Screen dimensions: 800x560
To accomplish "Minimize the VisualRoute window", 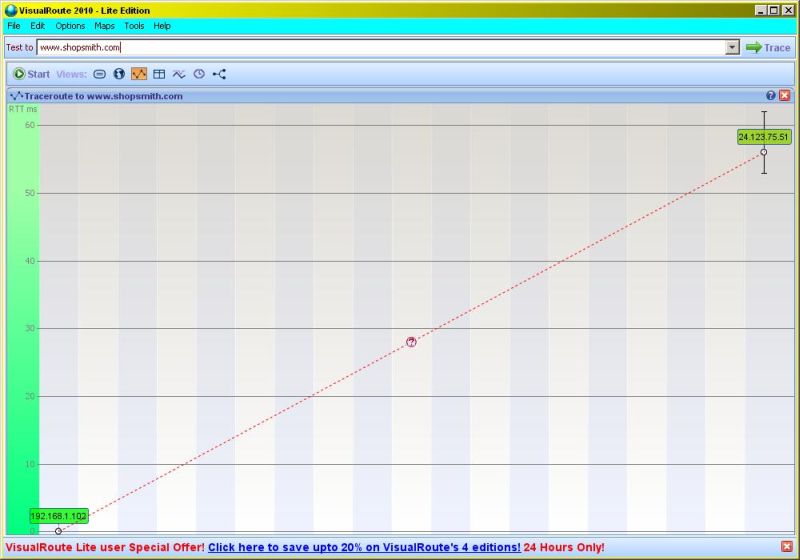I will tap(761, 10).
